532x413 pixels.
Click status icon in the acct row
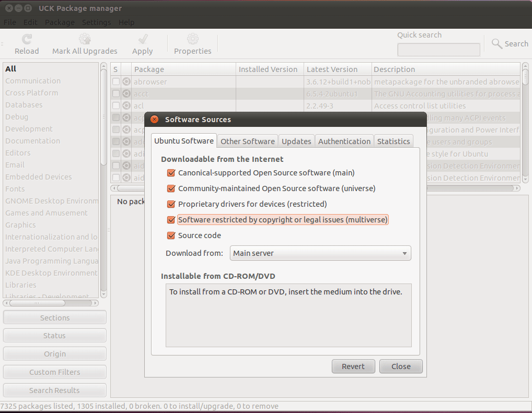point(126,93)
